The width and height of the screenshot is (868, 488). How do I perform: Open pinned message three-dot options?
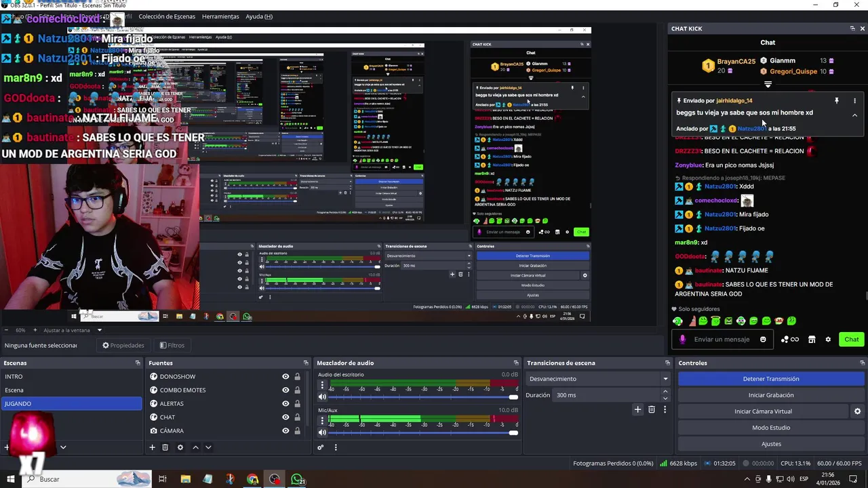tap(854, 100)
